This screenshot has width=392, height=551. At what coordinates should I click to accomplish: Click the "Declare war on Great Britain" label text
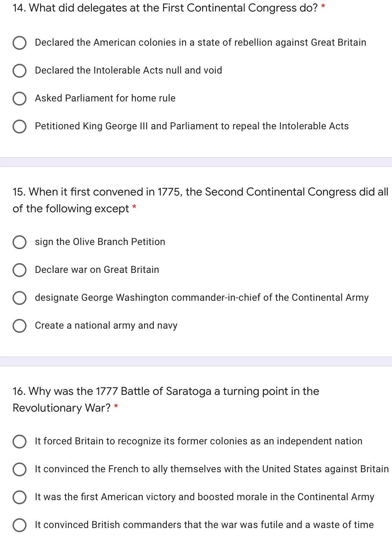(97, 270)
